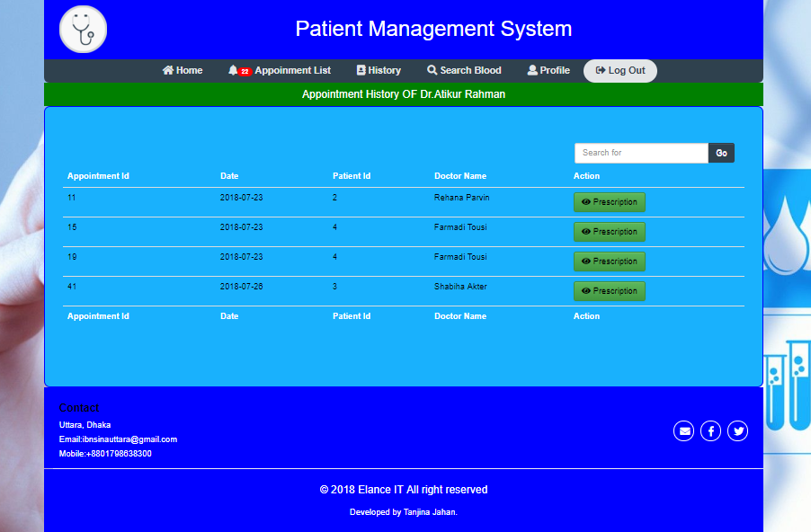The image size is (811, 532).
Task: Click the bottom Doctor Name footer header
Action: pos(460,316)
